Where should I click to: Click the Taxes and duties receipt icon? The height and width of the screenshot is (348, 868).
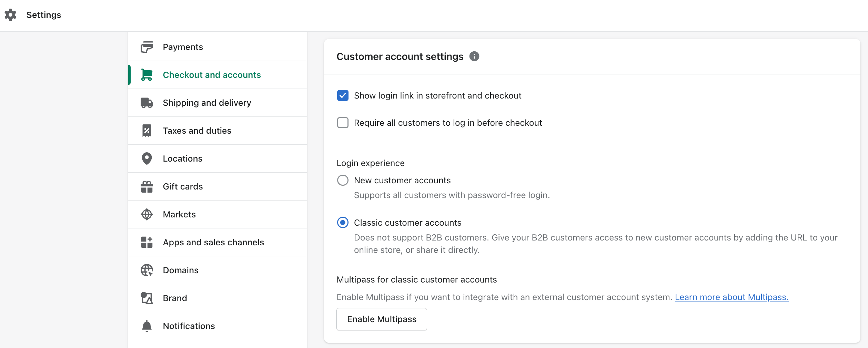(147, 131)
